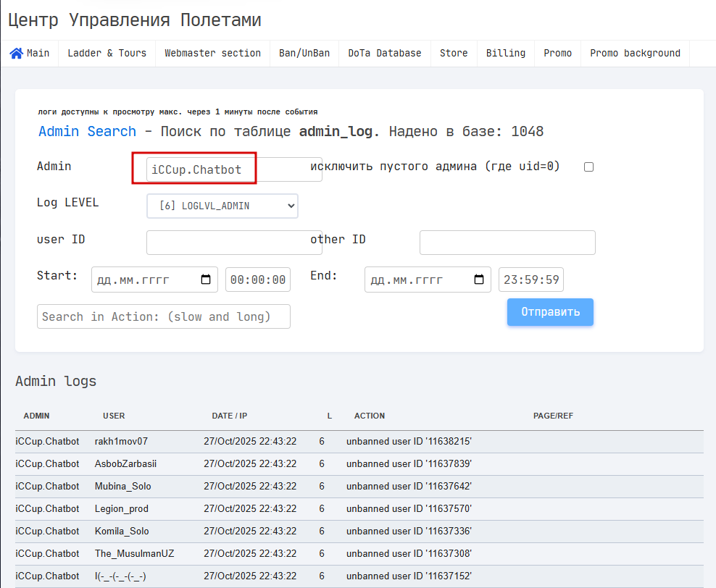This screenshot has height=588, width=716.
Task: Click the Main home icon
Action: click(x=17, y=54)
